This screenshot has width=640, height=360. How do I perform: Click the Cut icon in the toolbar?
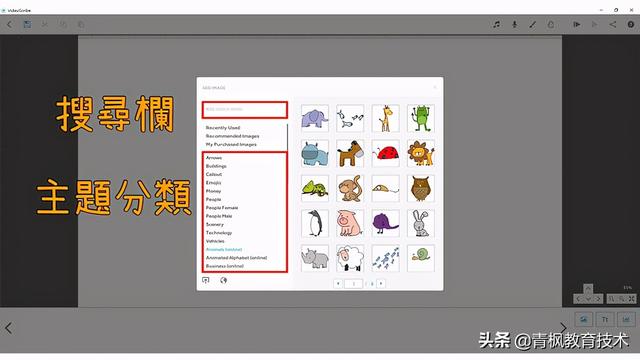coord(44,24)
